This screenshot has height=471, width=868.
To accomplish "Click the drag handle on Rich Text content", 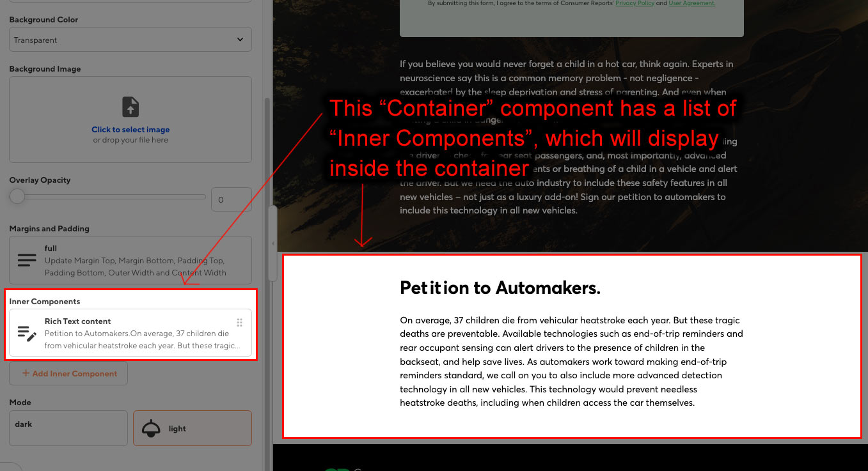I will click(x=240, y=322).
